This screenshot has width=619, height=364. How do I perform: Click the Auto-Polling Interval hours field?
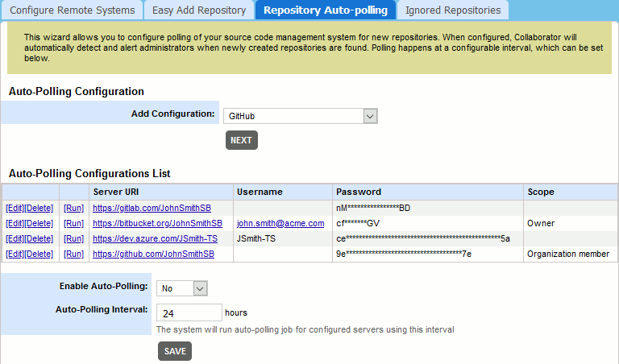tap(189, 312)
